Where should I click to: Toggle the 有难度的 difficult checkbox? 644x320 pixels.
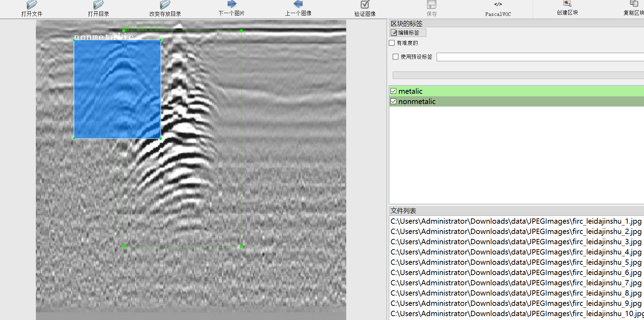(x=392, y=43)
